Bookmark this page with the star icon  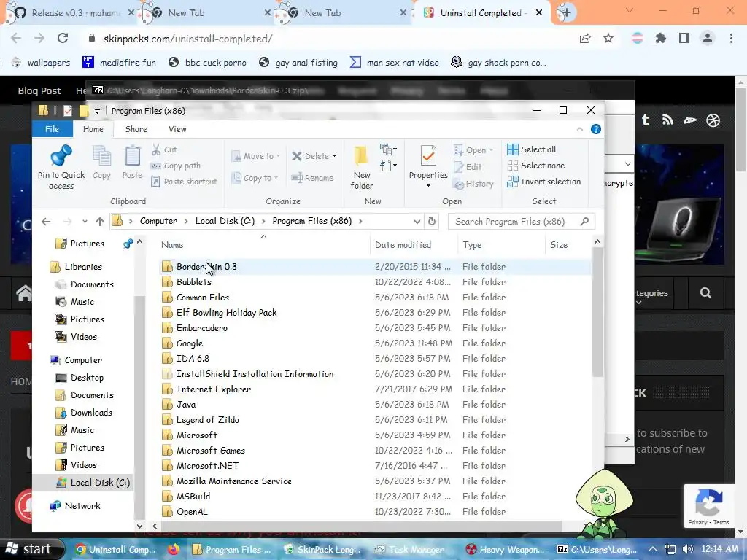[608, 39]
